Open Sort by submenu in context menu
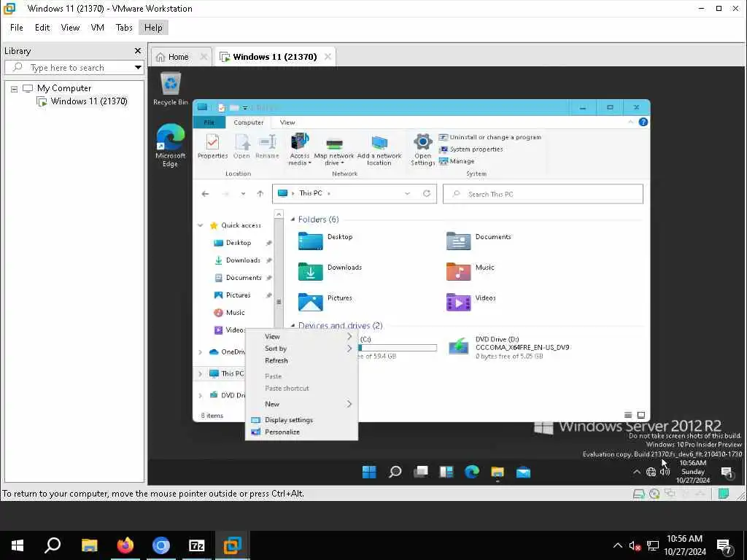The height and width of the screenshot is (560, 747). 301,349
